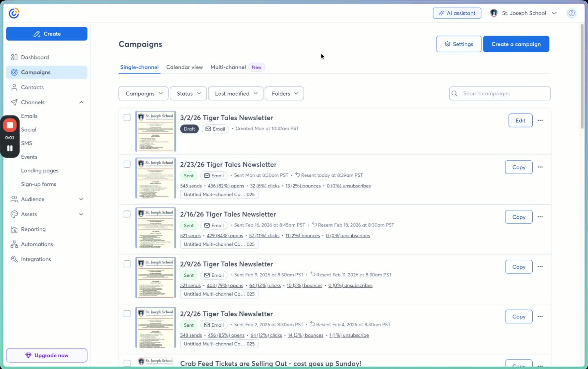The width and height of the screenshot is (588, 369).
Task: Click the Dashboard sidebar icon
Action: pos(14,57)
